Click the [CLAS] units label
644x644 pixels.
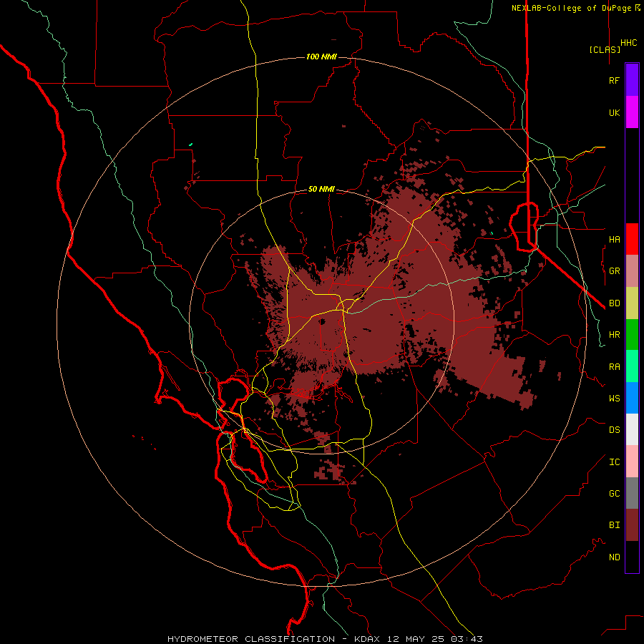click(605, 50)
